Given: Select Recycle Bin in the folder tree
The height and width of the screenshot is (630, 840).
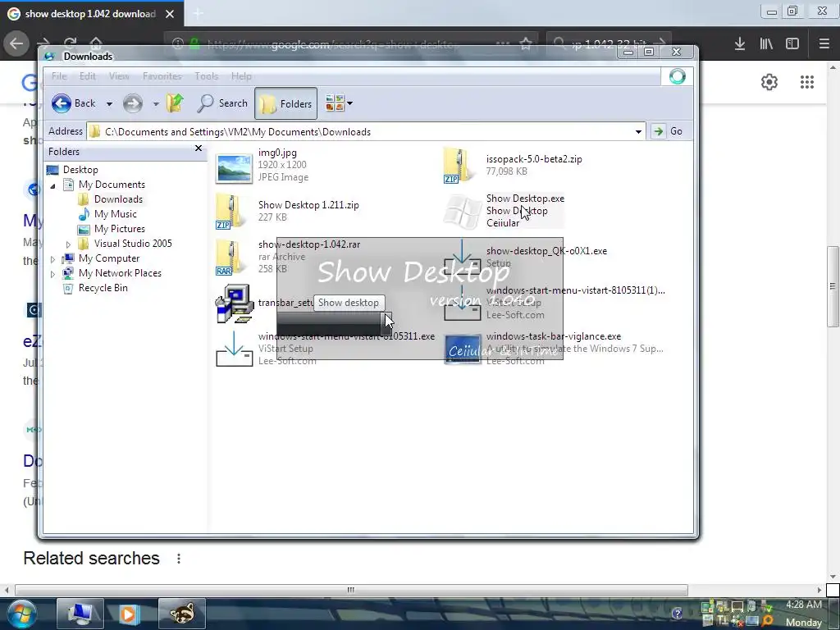Looking at the screenshot, I should [103, 288].
